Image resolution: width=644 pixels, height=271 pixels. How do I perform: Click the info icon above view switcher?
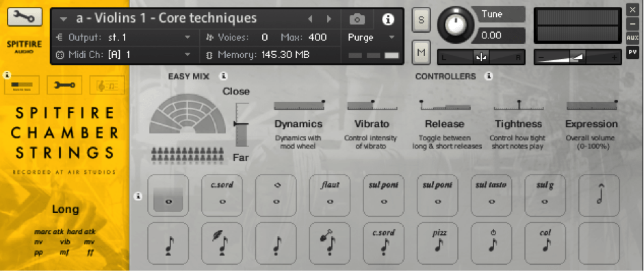[7, 75]
